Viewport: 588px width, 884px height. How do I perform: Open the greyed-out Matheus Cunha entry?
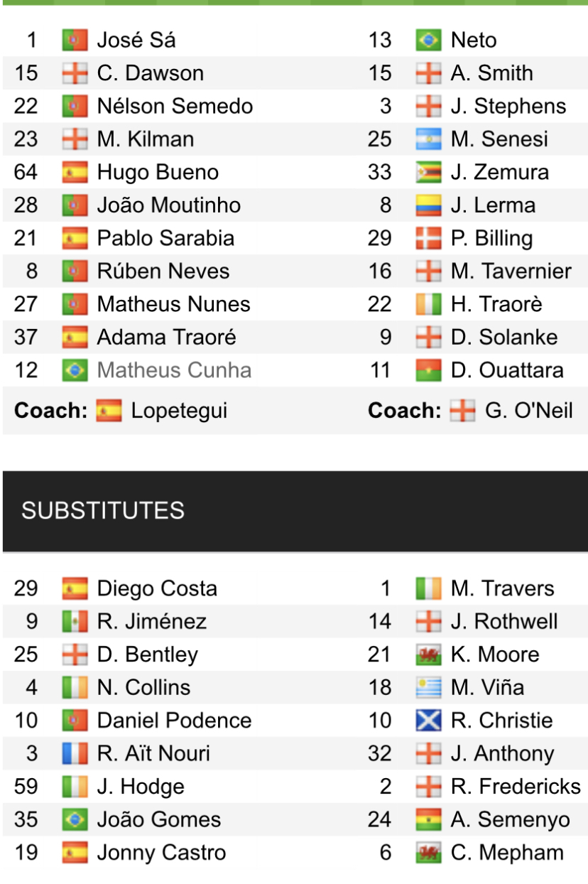174,370
